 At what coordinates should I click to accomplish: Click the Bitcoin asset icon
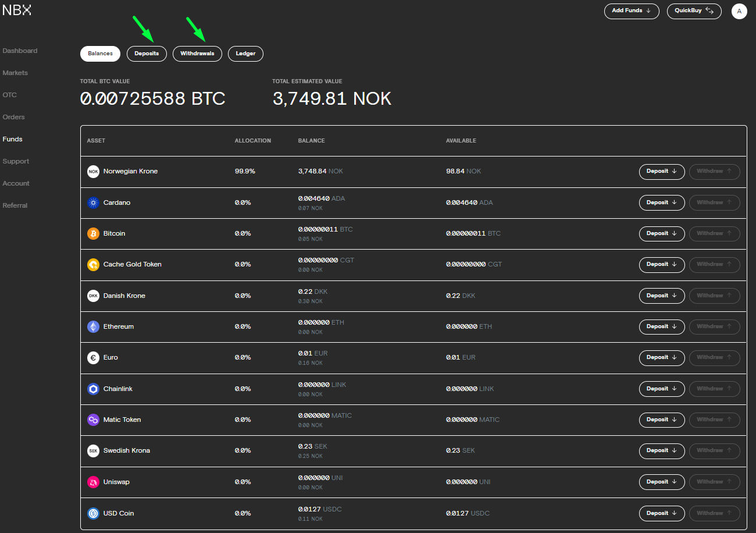point(93,233)
